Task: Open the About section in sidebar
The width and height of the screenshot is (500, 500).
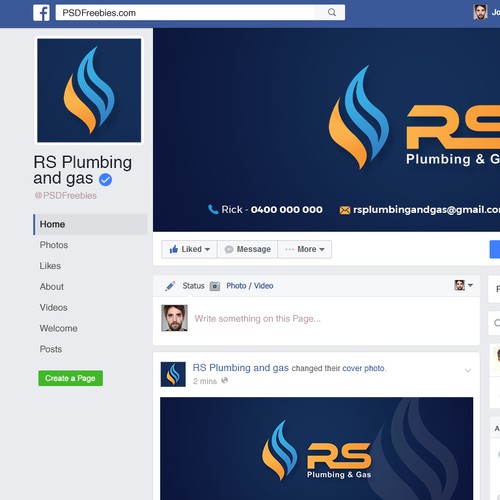Action: pos(52,287)
